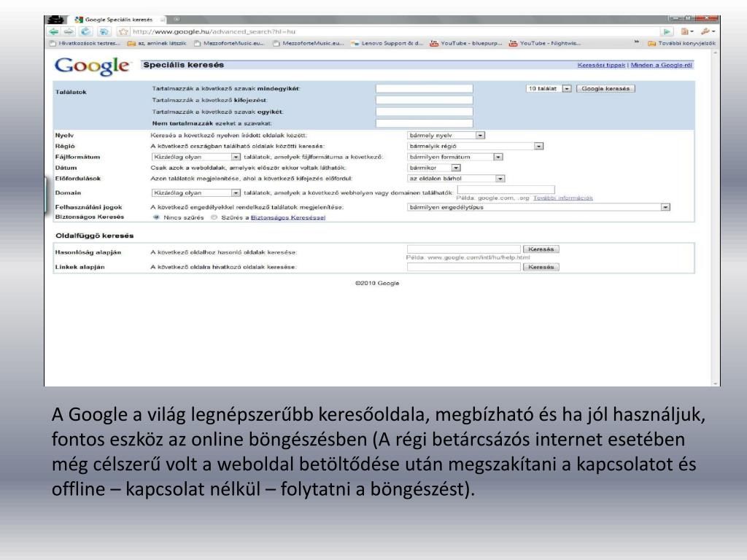The image size is (747, 560).
Task: Open 'Lenovo Support & d...' bookmark
Action: click(x=387, y=43)
